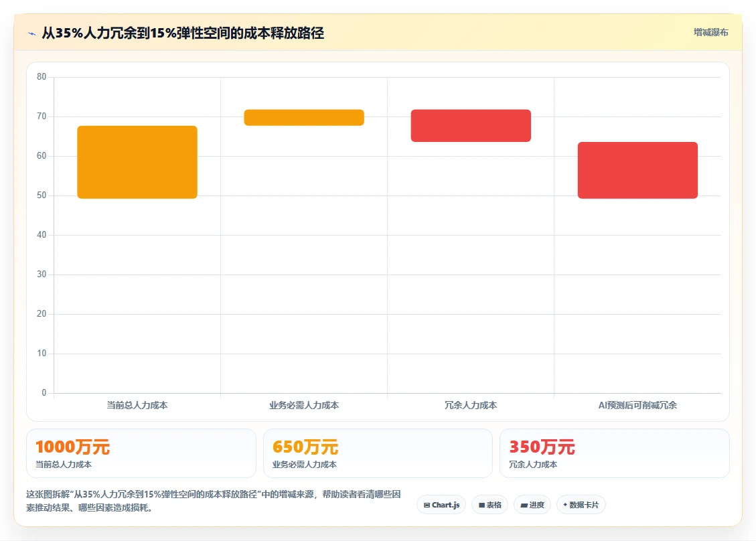Screen dimensions: 756x541
Task: Click the y-axis value 70
Action: coord(42,117)
